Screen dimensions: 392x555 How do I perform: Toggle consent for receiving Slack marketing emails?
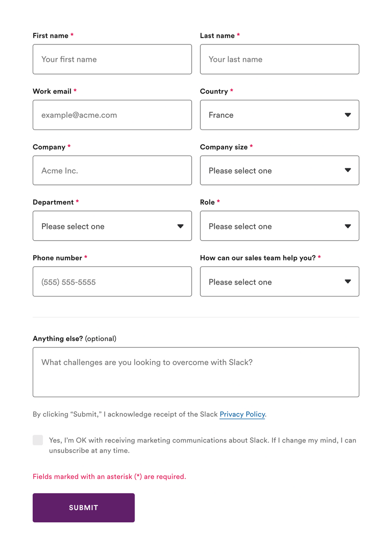pos(37,440)
